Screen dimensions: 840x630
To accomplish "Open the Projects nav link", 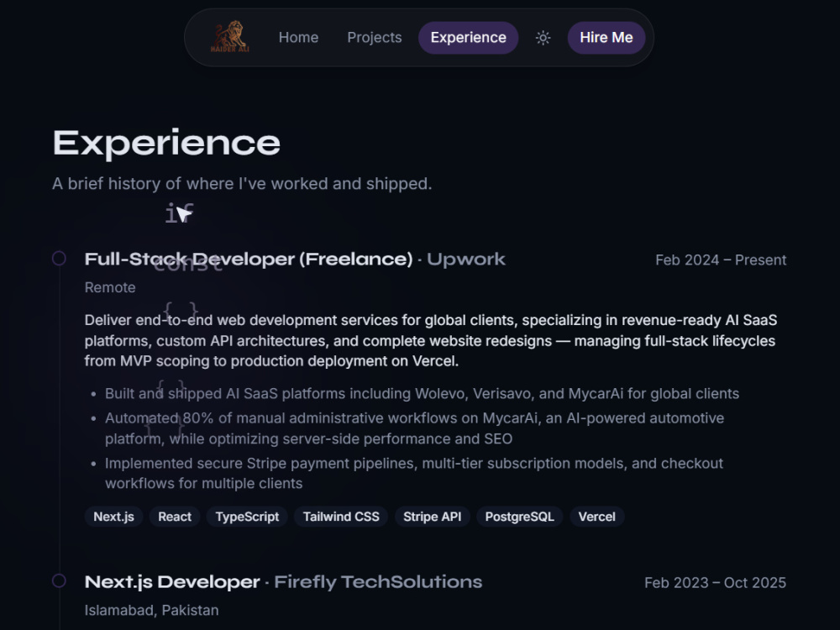I will click(375, 38).
